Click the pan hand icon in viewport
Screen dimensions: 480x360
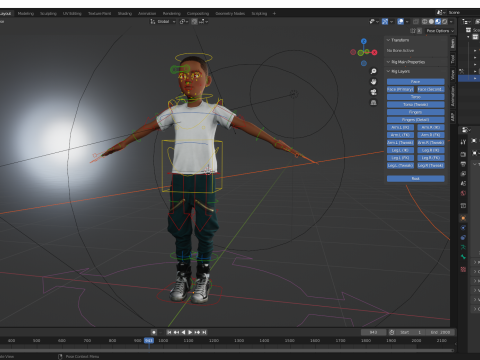coord(373,82)
